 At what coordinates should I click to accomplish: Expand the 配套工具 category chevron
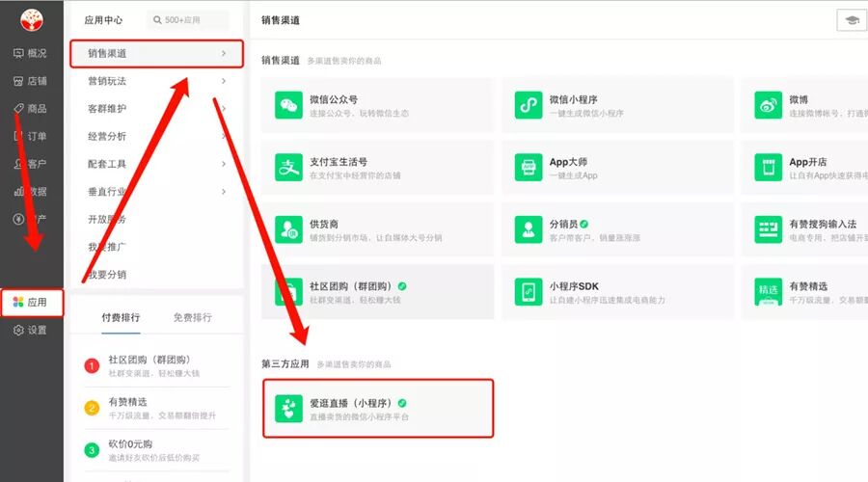224,164
